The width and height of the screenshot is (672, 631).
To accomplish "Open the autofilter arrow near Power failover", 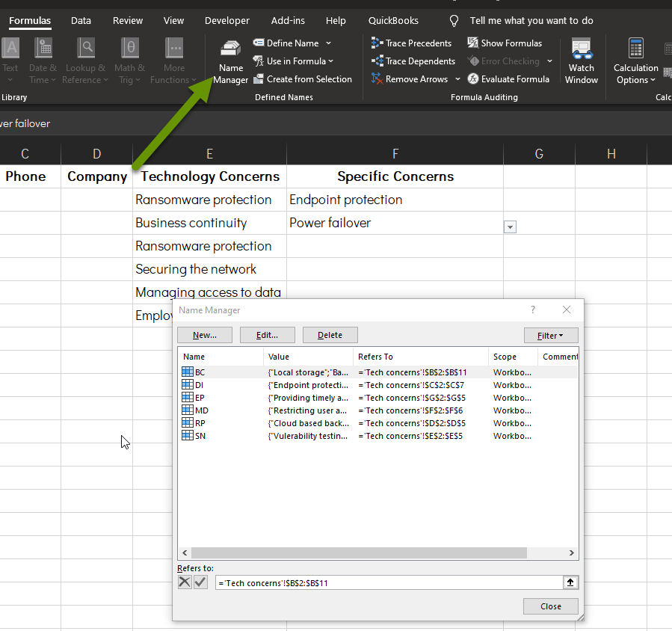I will (x=509, y=227).
